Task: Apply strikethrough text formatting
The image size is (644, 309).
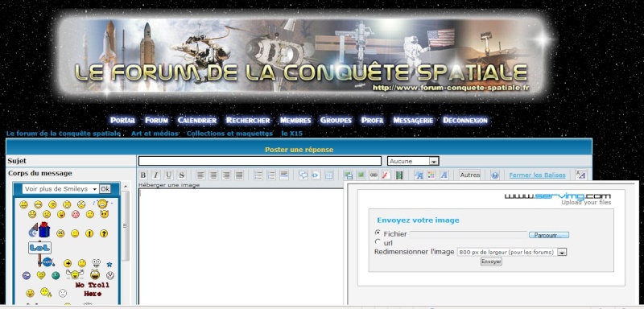Action: [x=182, y=175]
